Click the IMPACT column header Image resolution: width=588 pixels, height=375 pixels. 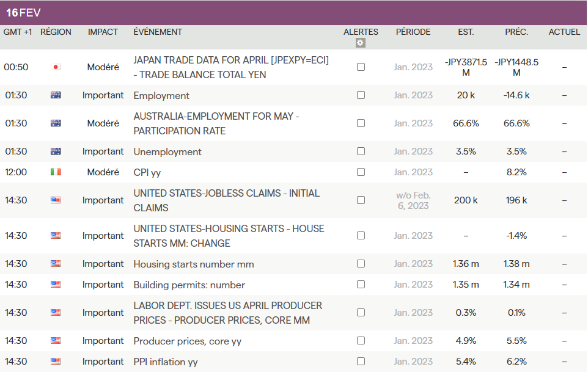click(103, 32)
